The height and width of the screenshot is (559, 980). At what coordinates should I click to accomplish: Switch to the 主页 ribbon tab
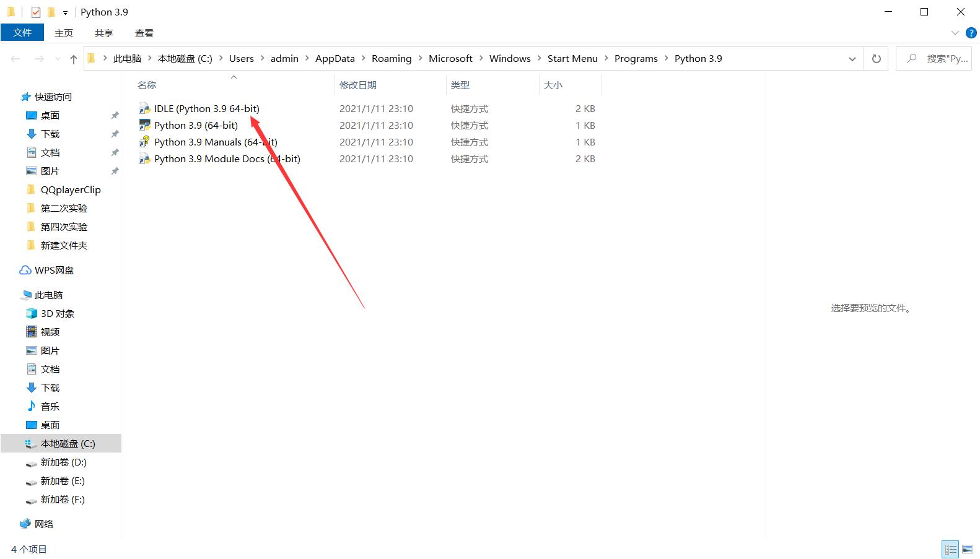(x=64, y=33)
